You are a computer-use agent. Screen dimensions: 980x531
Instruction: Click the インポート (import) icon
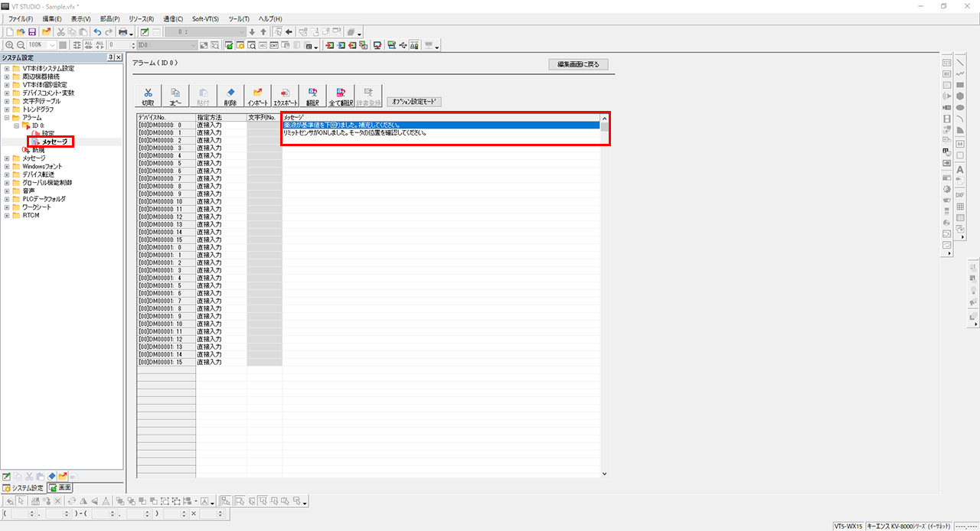[257, 96]
